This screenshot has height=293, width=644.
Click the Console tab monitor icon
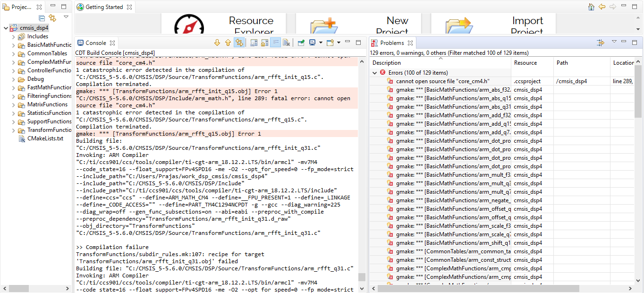pos(80,43)
